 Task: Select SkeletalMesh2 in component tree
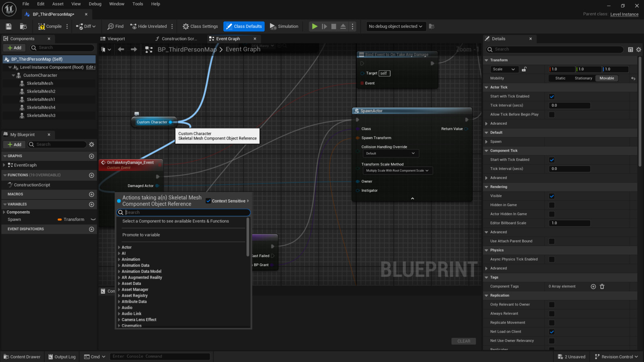coord(41,91)
